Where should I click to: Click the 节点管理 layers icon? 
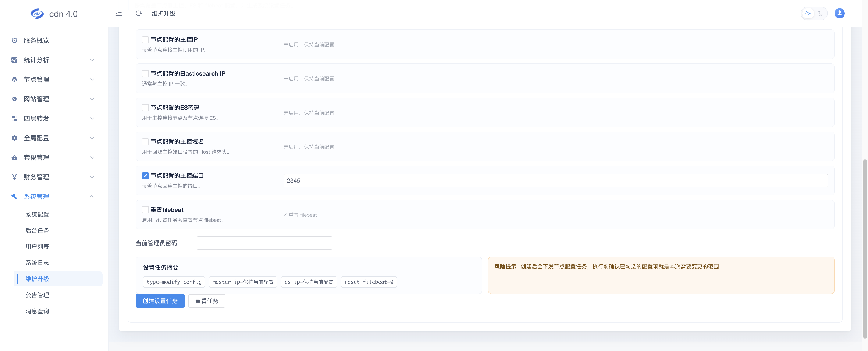coord(14,80)
